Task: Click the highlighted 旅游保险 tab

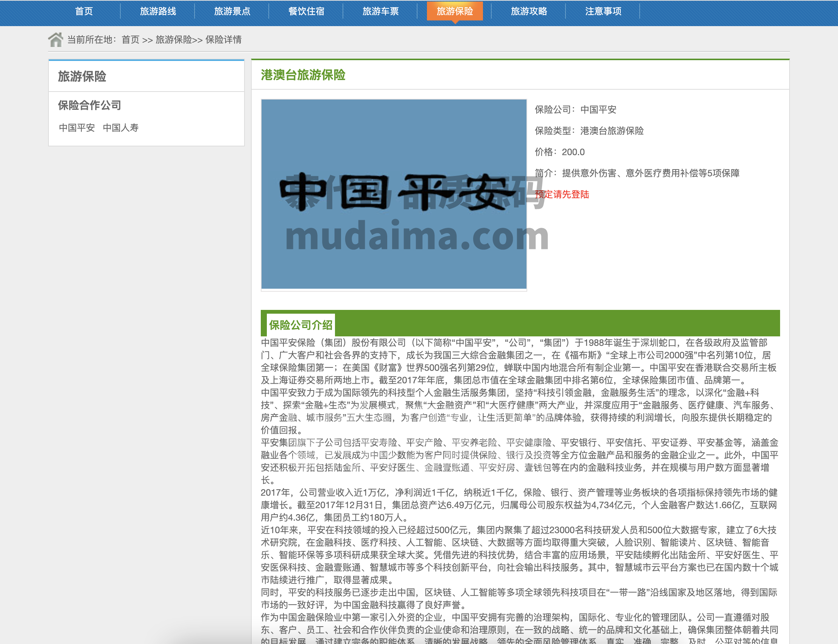Action: pos(455,11)
